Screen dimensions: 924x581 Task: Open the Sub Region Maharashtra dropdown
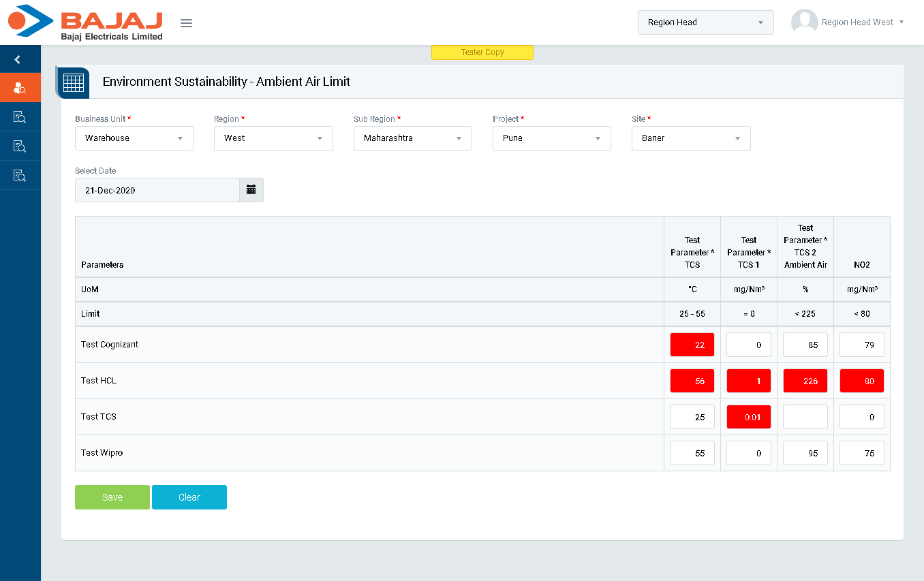point(412,138)
